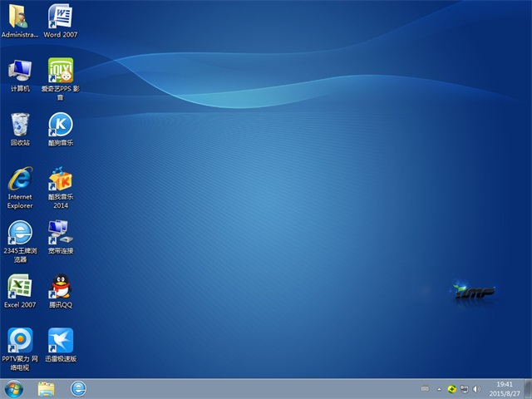Open the 酷狗音乐 music player icon
The height and width of the screenshot is (399, 532).
pos(60,125)
